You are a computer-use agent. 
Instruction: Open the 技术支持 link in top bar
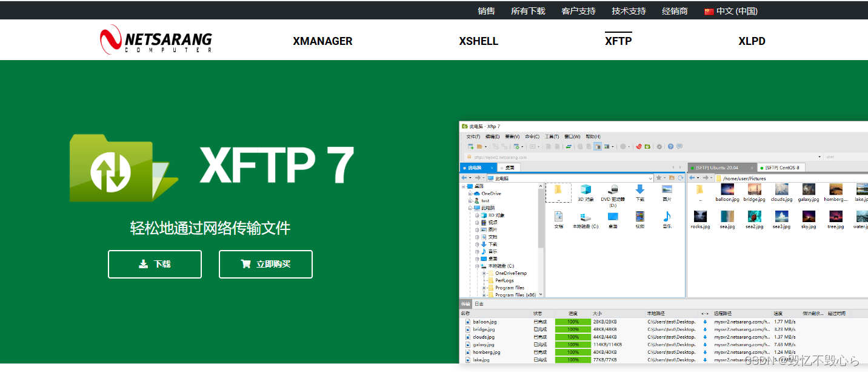tap(629, 11)
